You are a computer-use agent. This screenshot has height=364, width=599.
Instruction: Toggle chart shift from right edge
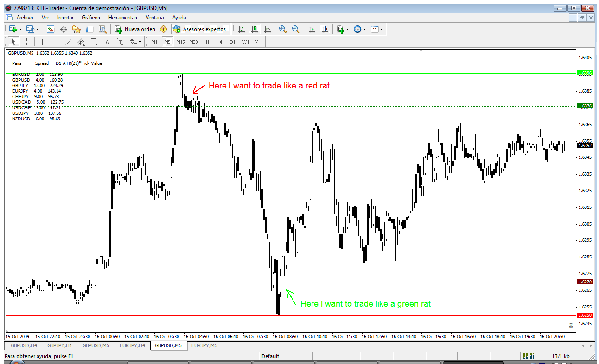pos(325,29)
